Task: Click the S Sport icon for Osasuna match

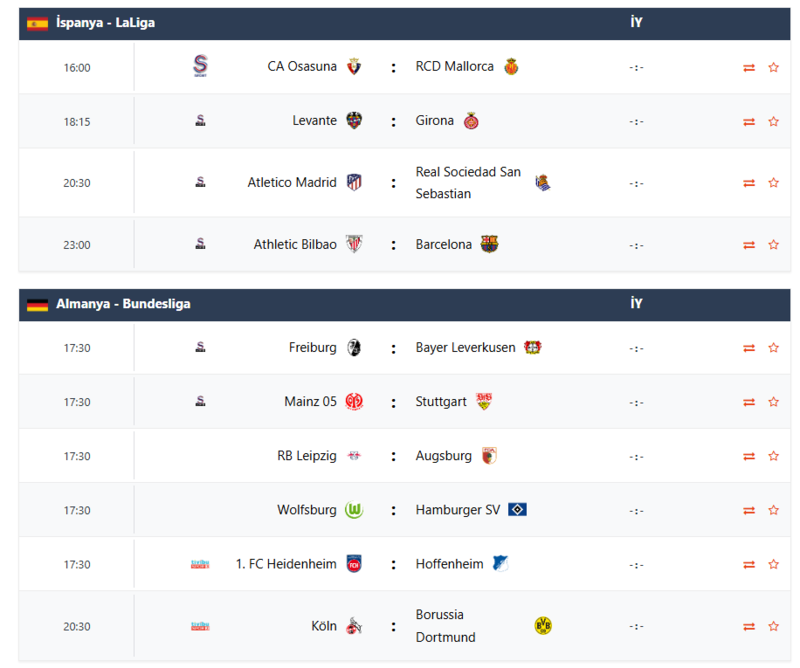Action: pos(199,67)
